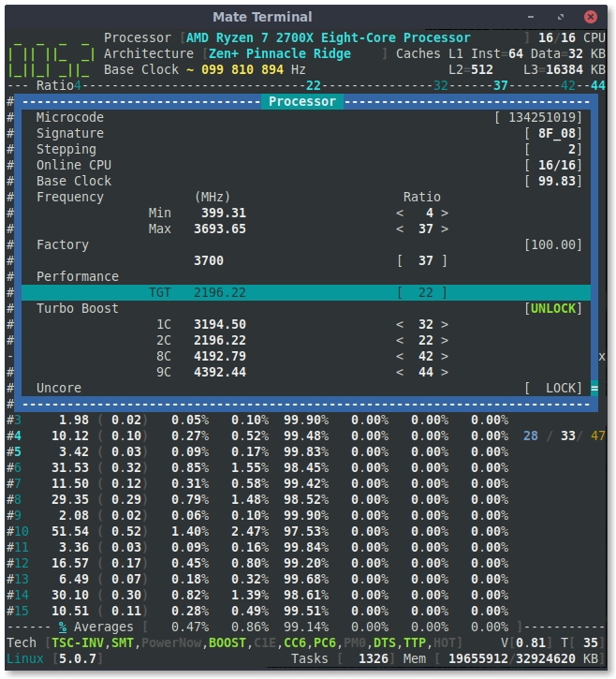Select the CPU #3 row
Screen dimensions: 616x679
[257, 421]
